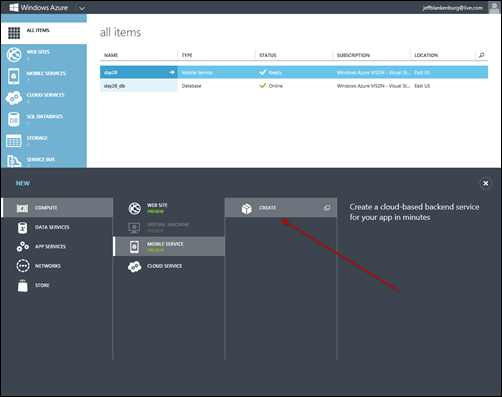
Task: Open the Cloud Services gear-cloud icon
Action: click(14, 98)
